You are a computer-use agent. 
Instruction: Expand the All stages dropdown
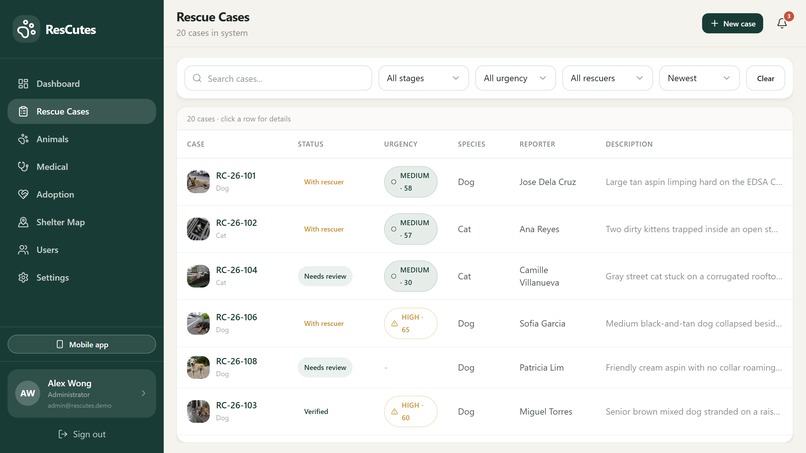click(x=424, y=78)
